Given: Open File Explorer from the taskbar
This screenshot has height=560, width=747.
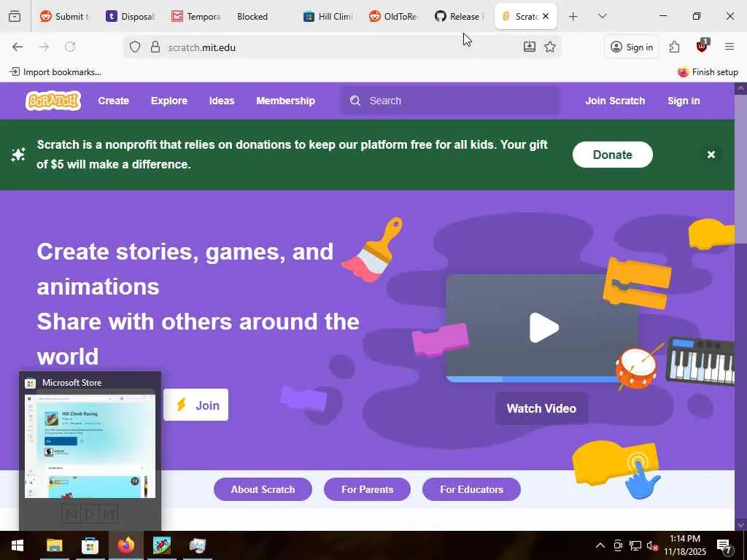Looking at the screenshot, I should [54, 545].
